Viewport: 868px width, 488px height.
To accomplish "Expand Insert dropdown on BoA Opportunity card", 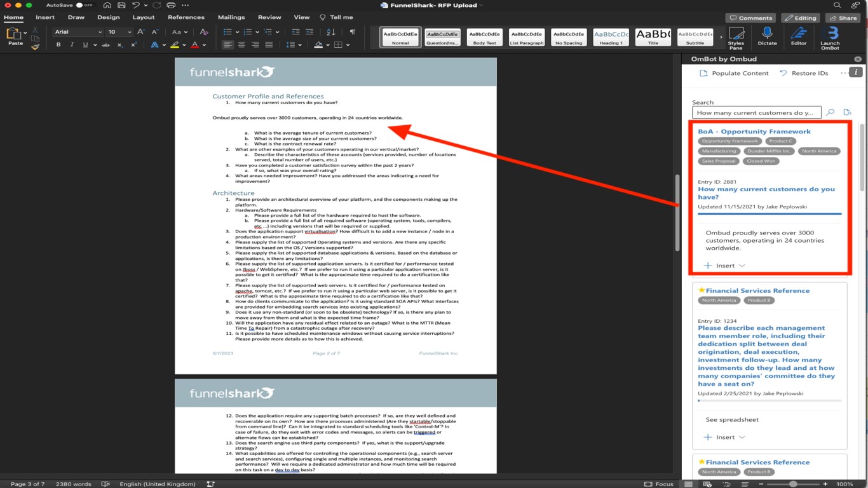I will [x=742, y=266].
